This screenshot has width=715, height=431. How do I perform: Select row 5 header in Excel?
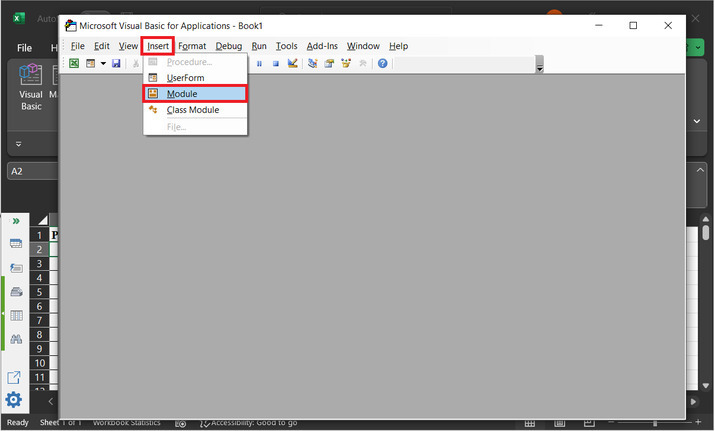tap(39, 292)
